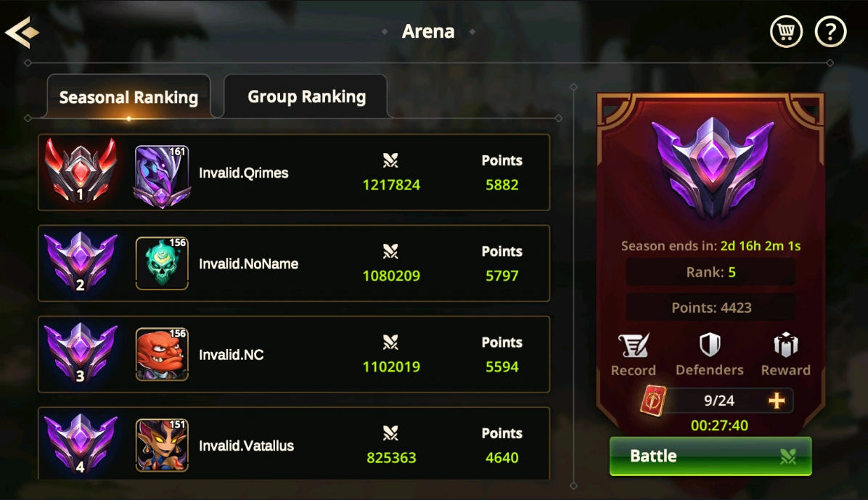Click the 9/24 ticket counter field
The width and height of the screenshot is (868, 500).
pos(719,401)
